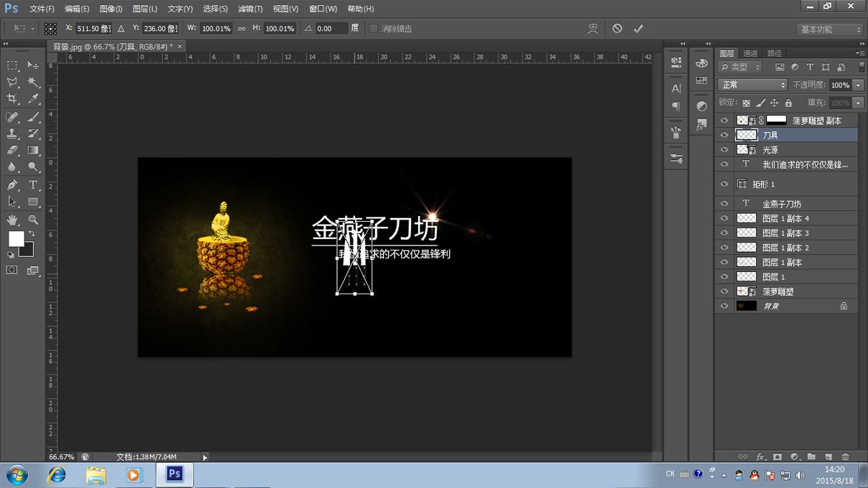Screen dimensions: 868x488
Task: Select the Rectangular Marquee tool
Action: coord(12,65)
